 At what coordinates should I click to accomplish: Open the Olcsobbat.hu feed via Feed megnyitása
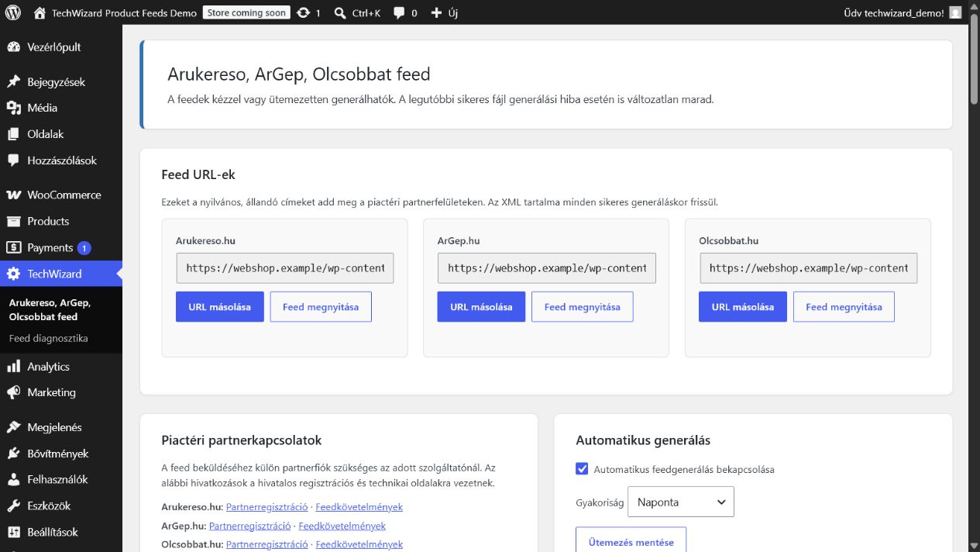pos(844,307)
